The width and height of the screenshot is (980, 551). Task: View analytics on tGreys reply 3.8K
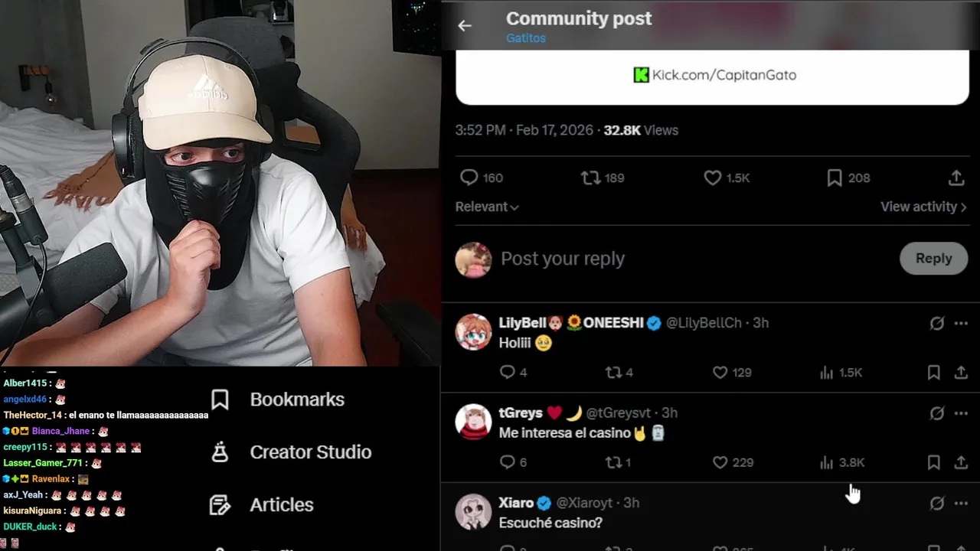pyautogui.click(x=841, y=462)
